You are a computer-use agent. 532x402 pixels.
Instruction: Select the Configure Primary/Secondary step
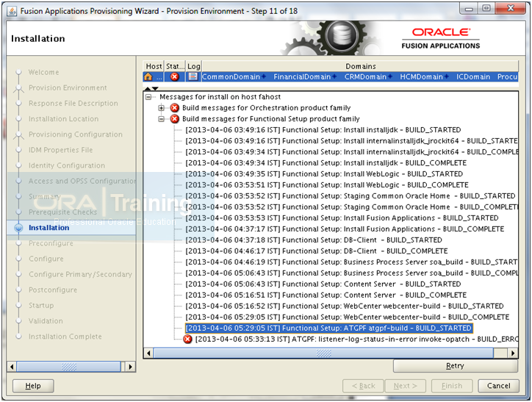coord(80,274)
